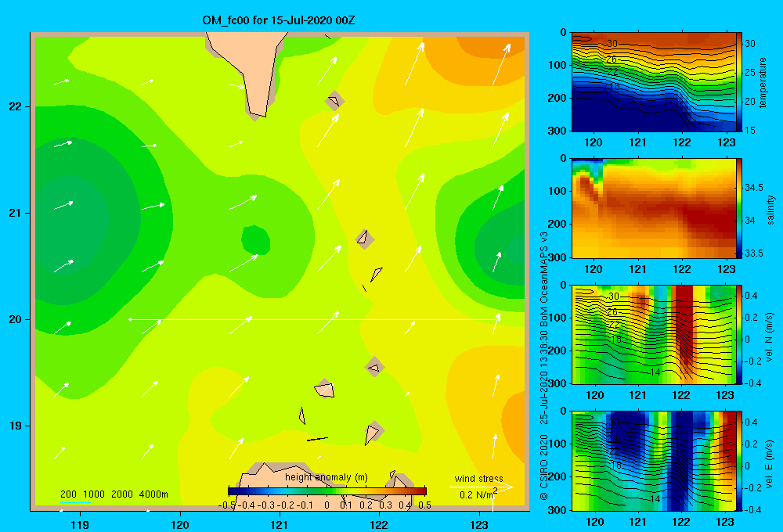This screenshot has width=783, height=532.
Task: Click the vel. E vertical color bar
Action: tap(739, 461)
